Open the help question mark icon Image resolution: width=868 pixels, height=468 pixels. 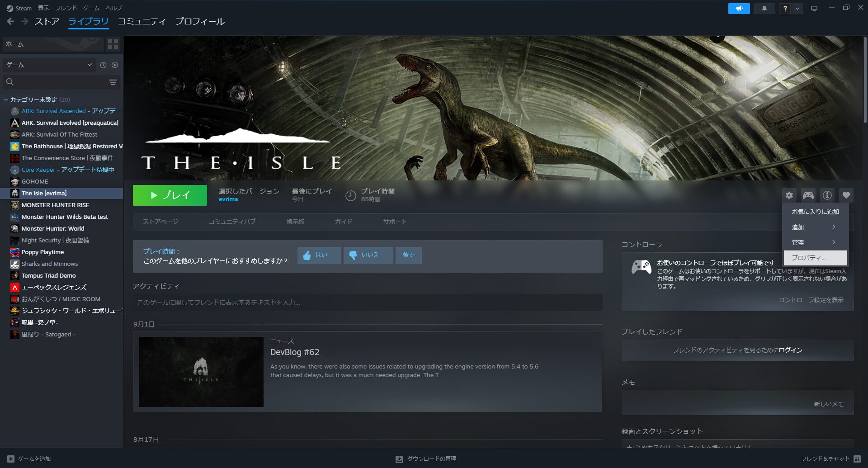click(785, 9)
